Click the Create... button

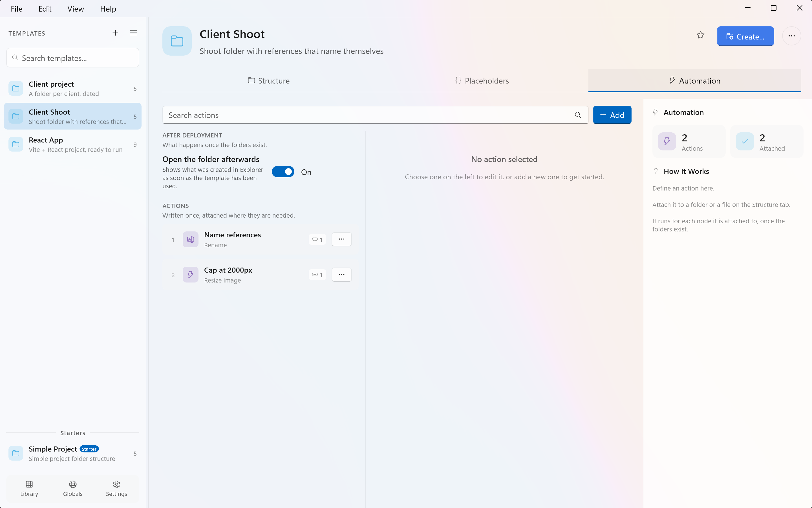(x=745, y=36)
